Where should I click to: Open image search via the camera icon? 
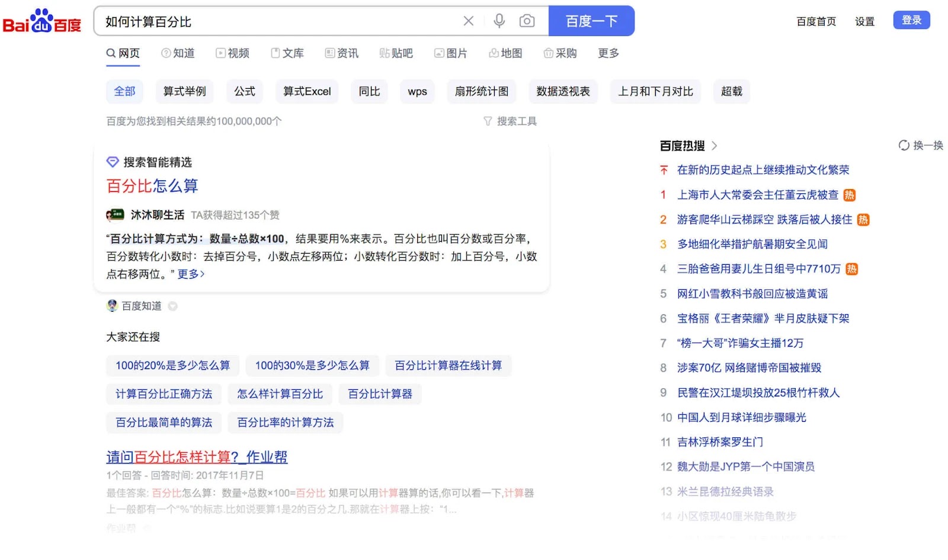pos(526,20)
